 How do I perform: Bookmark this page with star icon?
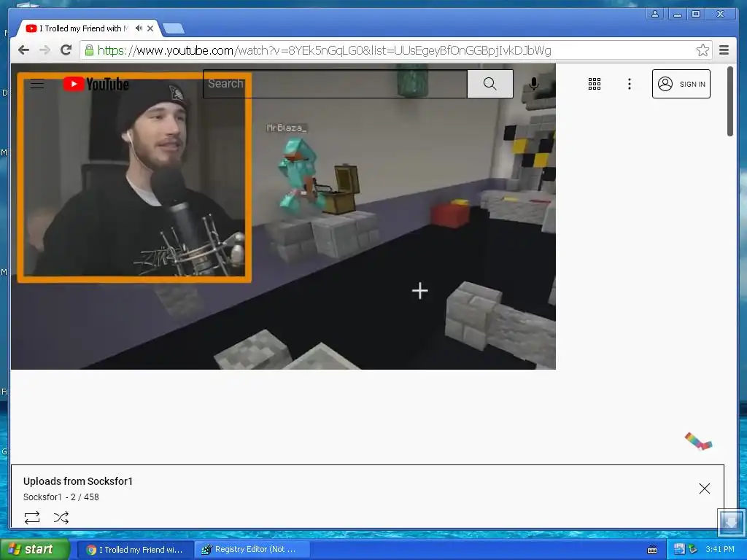[x=703, y=50]
